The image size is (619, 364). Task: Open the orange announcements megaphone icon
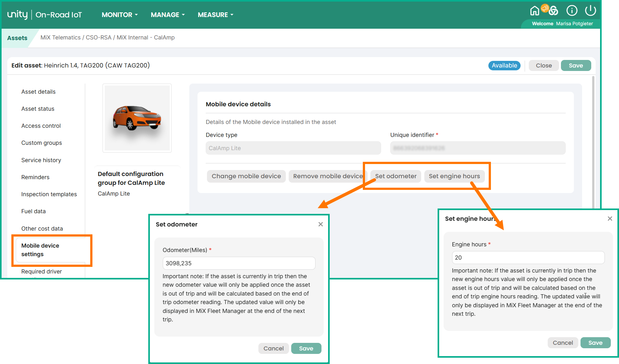[x=545, y=8]
